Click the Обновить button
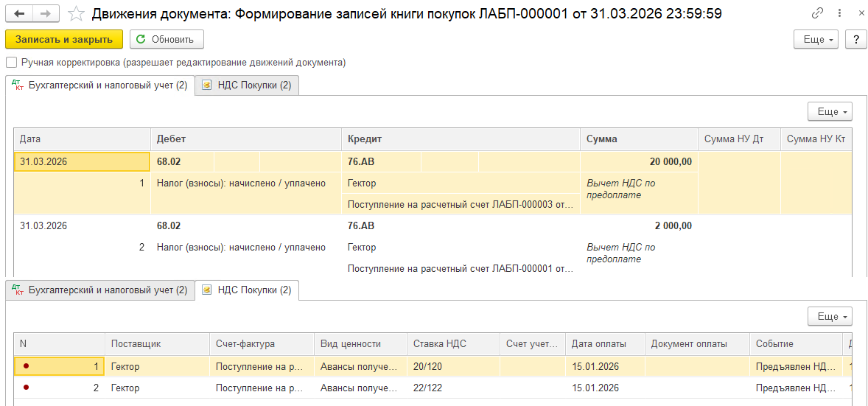 click(x=167, y=39)
